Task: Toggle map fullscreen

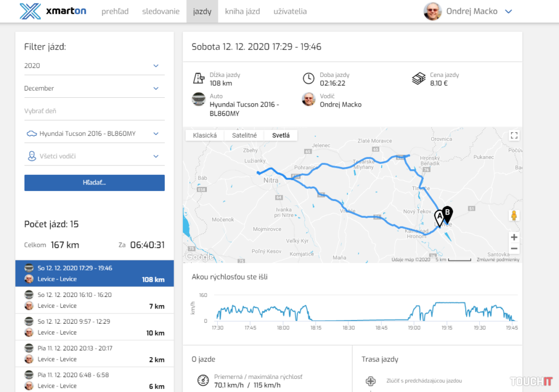Action: tap(514, 135)
